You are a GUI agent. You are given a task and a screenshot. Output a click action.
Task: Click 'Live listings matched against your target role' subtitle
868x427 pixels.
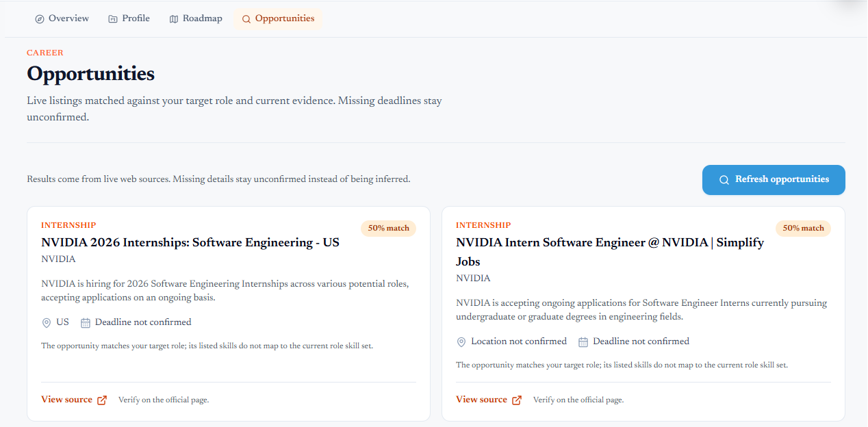234,109
